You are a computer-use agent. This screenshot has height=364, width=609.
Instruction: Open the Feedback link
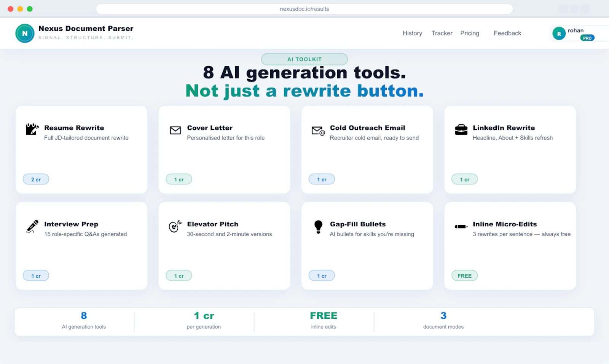pos(507,33)
